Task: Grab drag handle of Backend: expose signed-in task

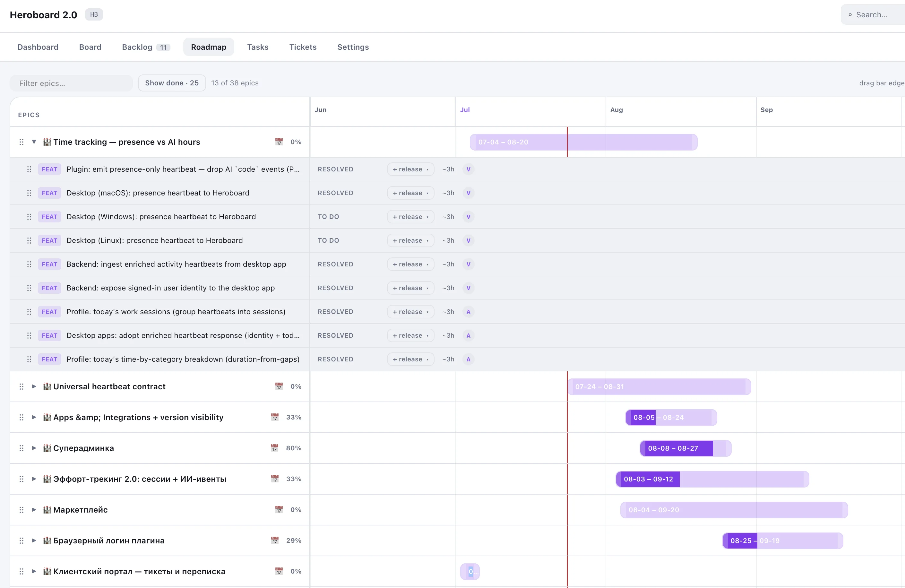Action: [29, 288]
